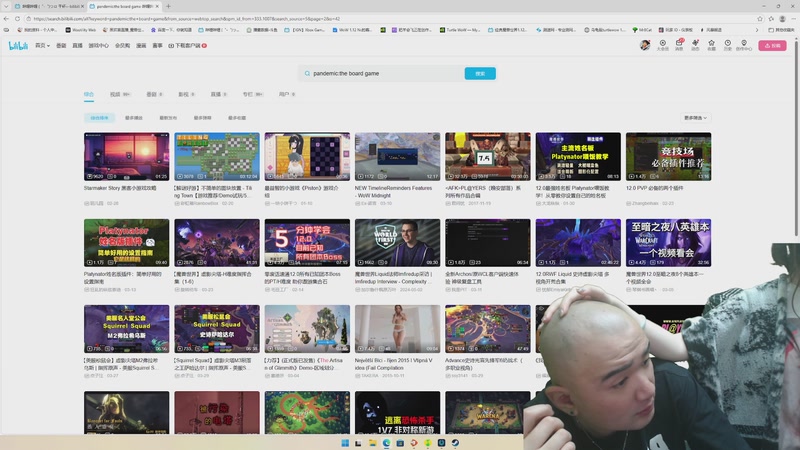The image size is (800, 450).
Task: Expand the 首页 dropdown in site header
Action: tap(42, 45)
